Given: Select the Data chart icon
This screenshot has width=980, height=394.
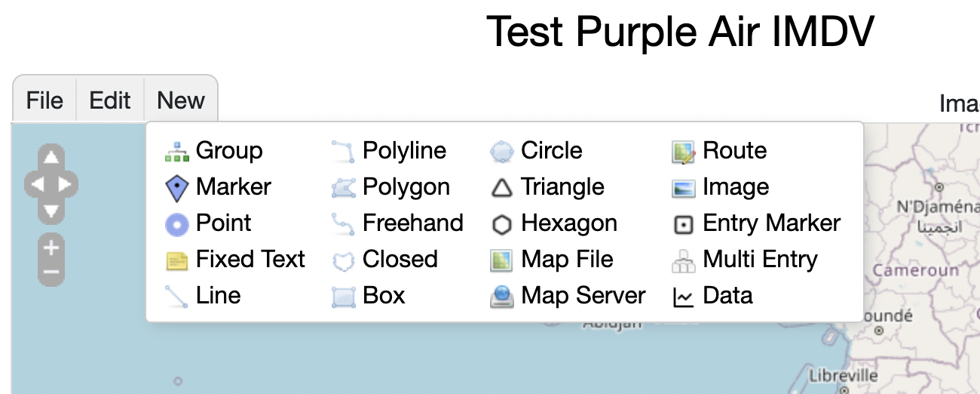Looking at the screenshot, I should (x=683, y=297).
